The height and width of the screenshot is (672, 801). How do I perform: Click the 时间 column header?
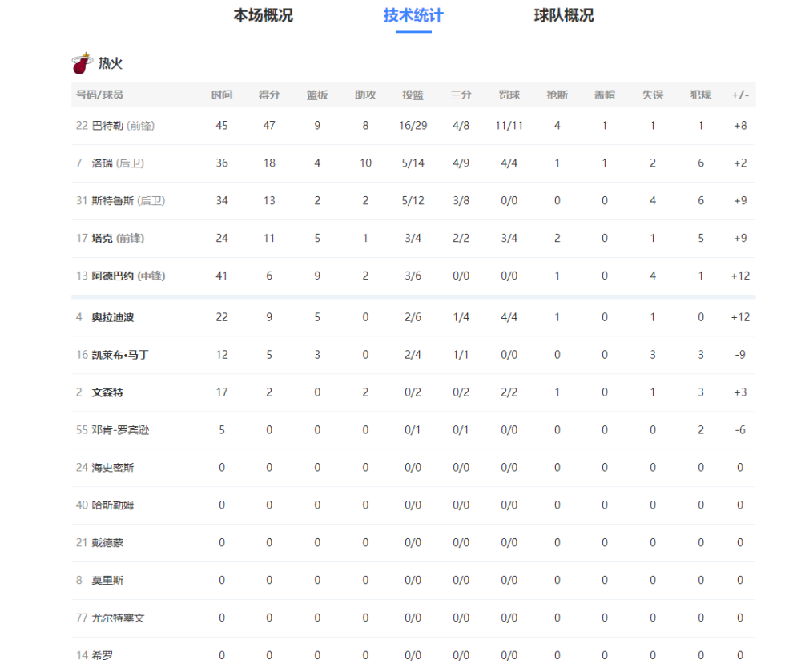pos(222,95)
